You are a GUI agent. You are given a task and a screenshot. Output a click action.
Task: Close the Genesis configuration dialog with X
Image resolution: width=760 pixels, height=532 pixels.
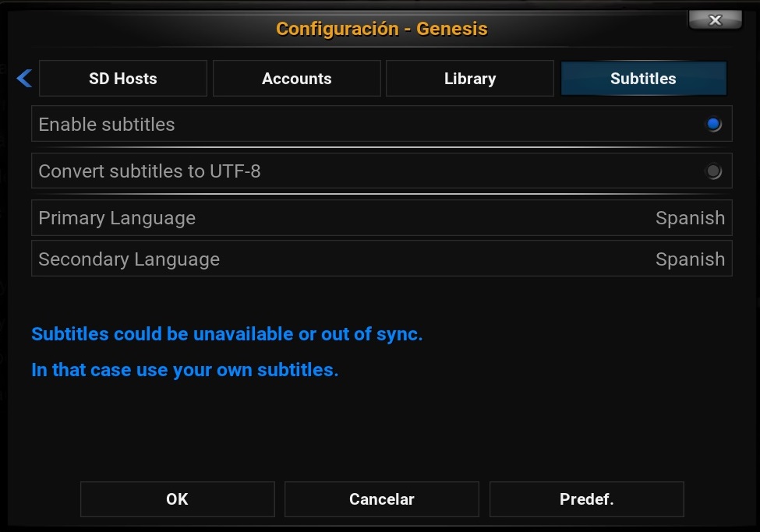tap(715, 20)
